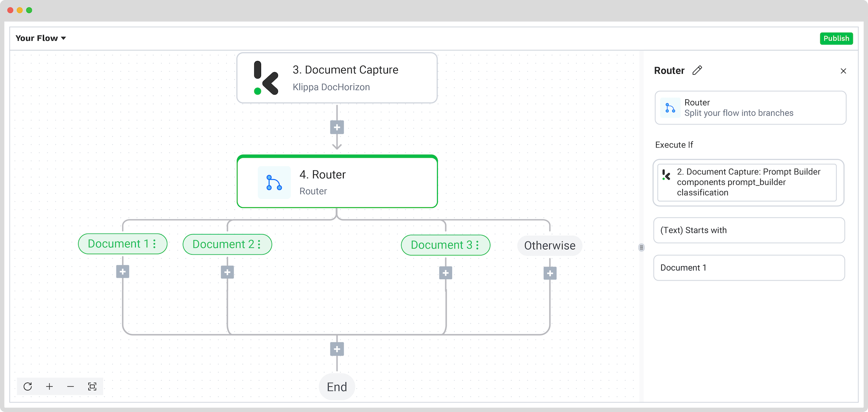Select the Document Capture step card
The width and height of the screenshot is (868, 412).
[337, 78]
